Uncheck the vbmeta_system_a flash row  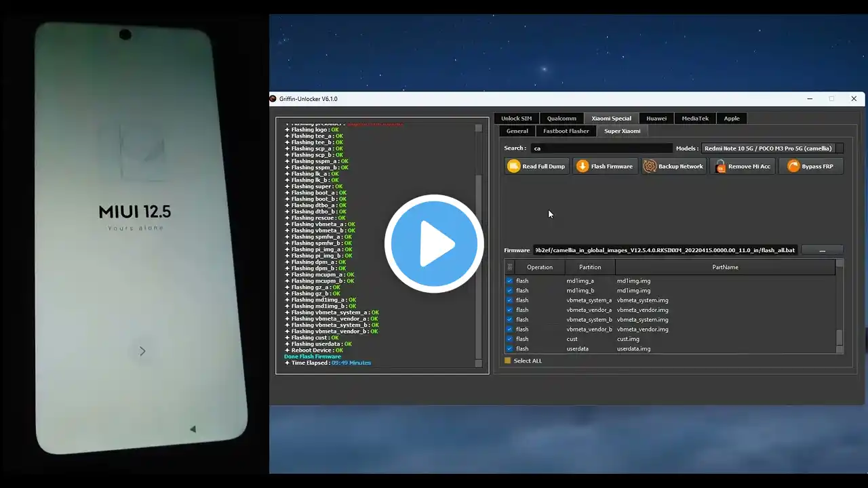(510, 300)
